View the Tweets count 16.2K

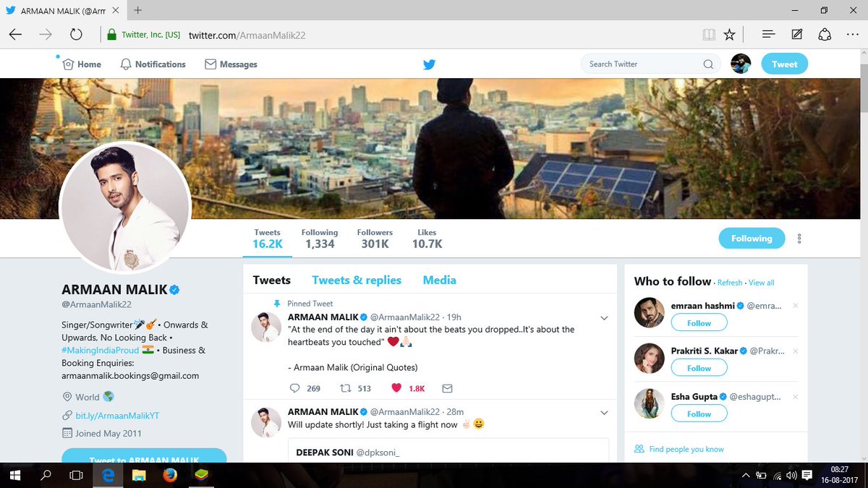pos(268,239)
